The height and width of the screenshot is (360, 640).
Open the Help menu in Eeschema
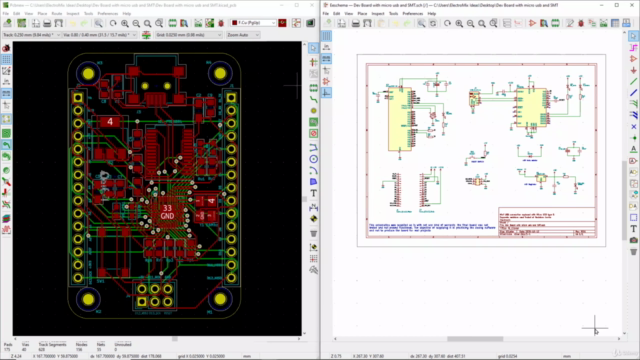(x=431, y=13)
